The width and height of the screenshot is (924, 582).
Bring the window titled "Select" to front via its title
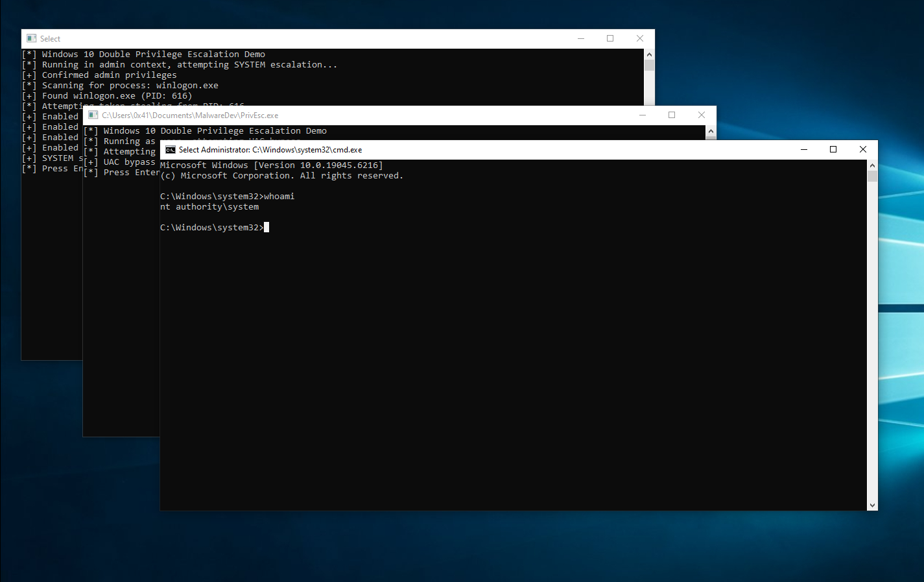[50, 39]
